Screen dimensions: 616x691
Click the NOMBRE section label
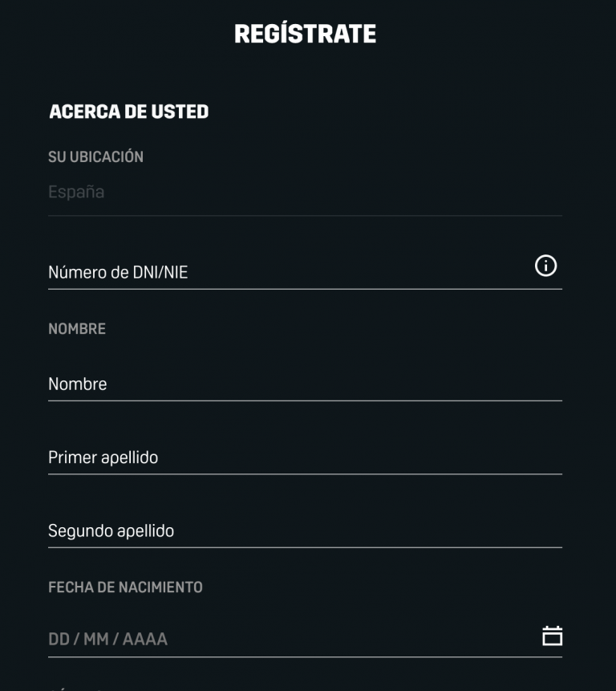77,329
